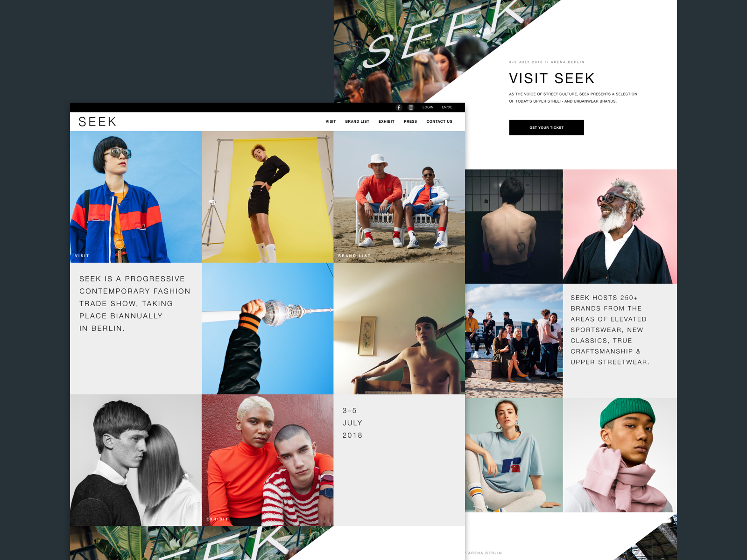Switch language with EN/DE toggle

tap(447, 107)
